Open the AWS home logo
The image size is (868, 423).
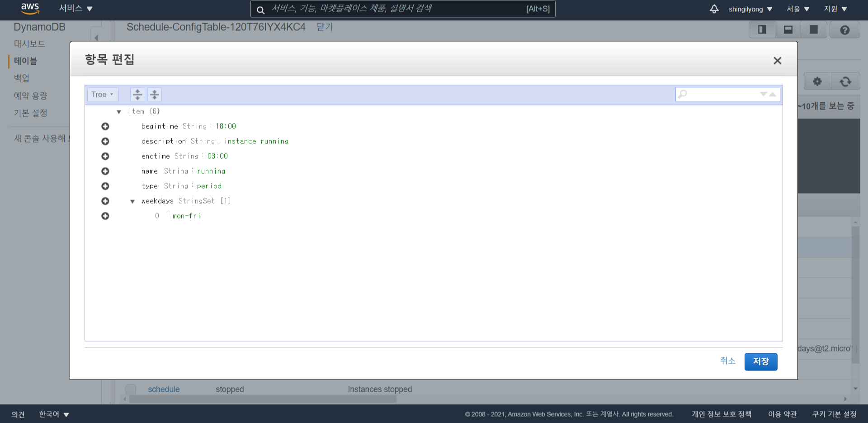pyautogui.click(x=30, y=9)
